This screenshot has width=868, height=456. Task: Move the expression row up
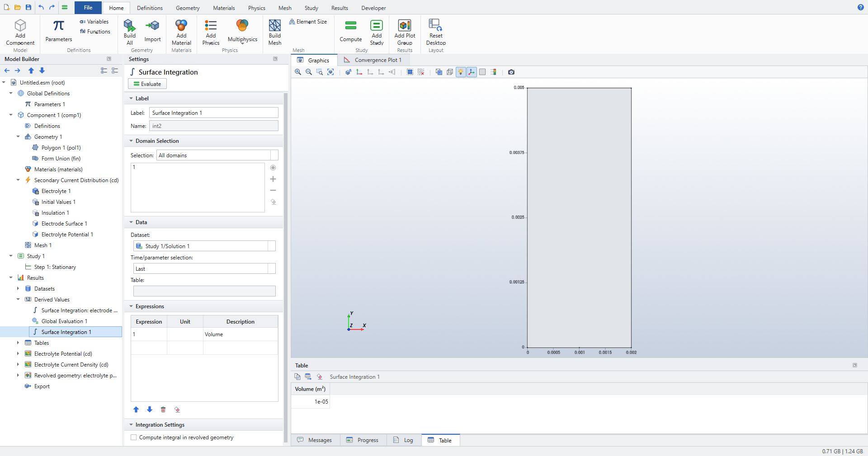(136, 410)
